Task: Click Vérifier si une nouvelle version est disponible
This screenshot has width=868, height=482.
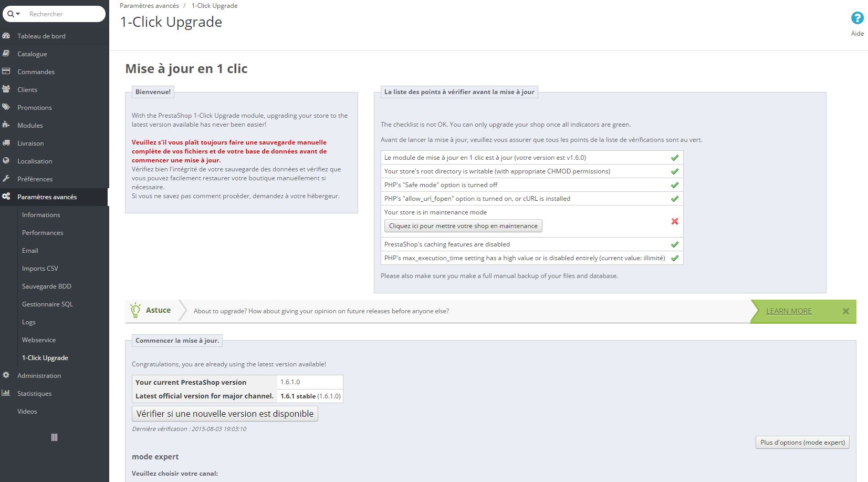Action: click(225, 414)
